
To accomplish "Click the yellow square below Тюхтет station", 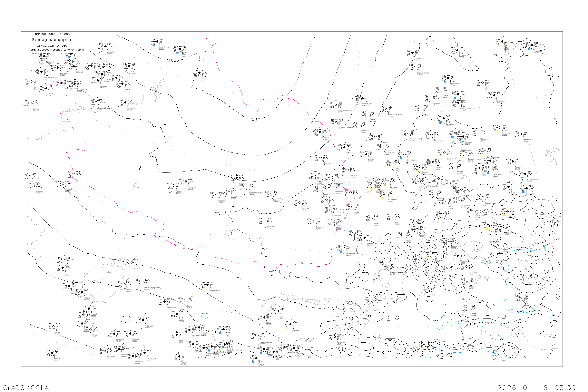I will (x=429, y=165).
